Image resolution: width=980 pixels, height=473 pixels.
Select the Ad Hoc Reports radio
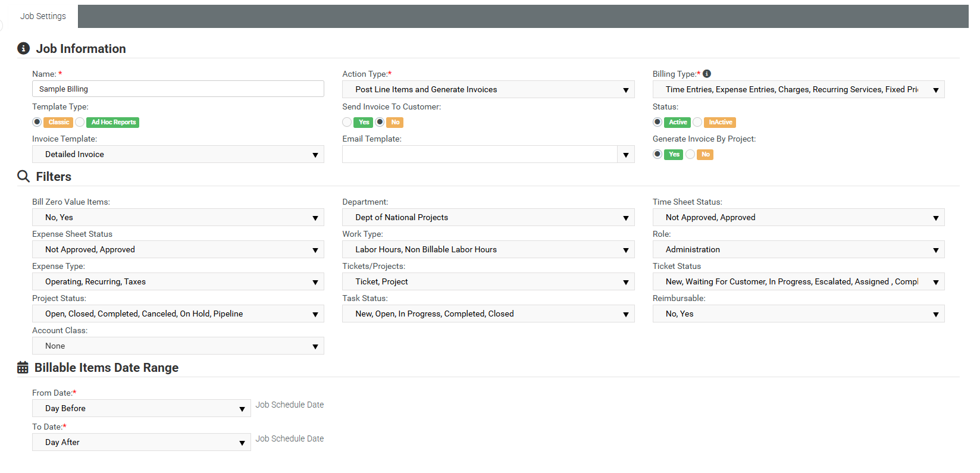tap(80, 122)
